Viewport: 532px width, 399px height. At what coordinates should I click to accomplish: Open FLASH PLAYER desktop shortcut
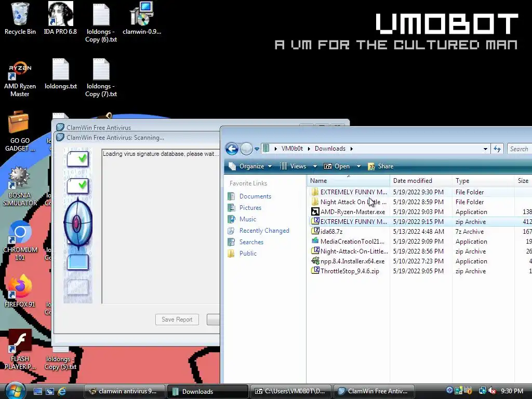click(20, 350)
